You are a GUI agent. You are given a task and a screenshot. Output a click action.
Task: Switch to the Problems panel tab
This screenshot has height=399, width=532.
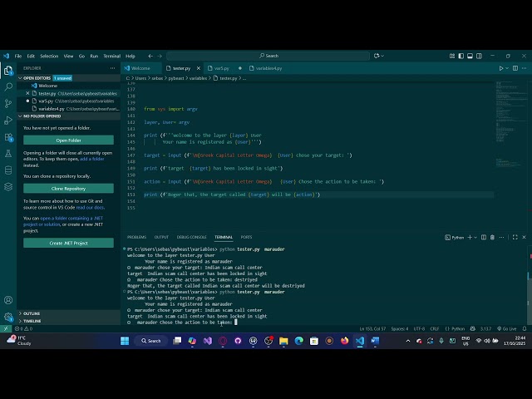click(136, 237)
